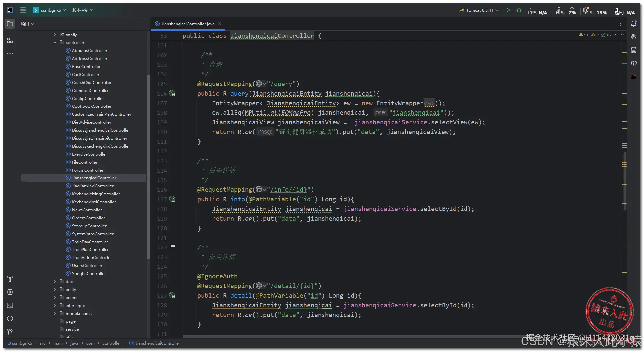
Task: Expand the interceptor folder
Action: (x=55, y=305)
